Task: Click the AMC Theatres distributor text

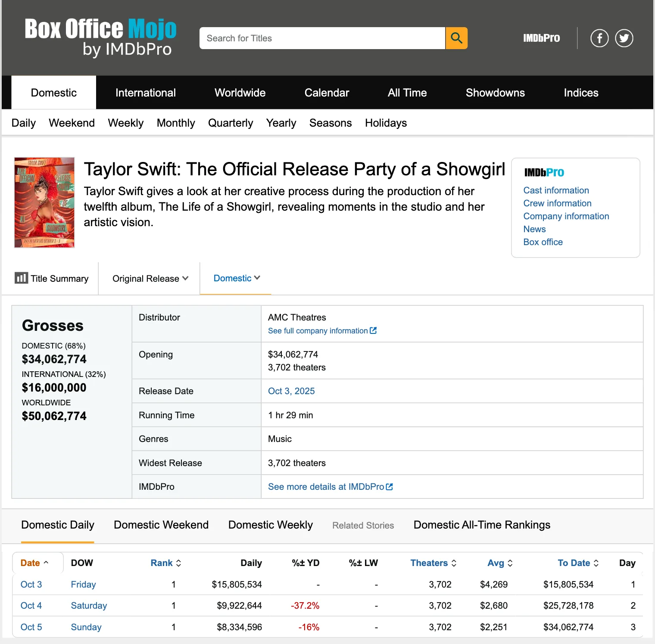Action: 297,317
